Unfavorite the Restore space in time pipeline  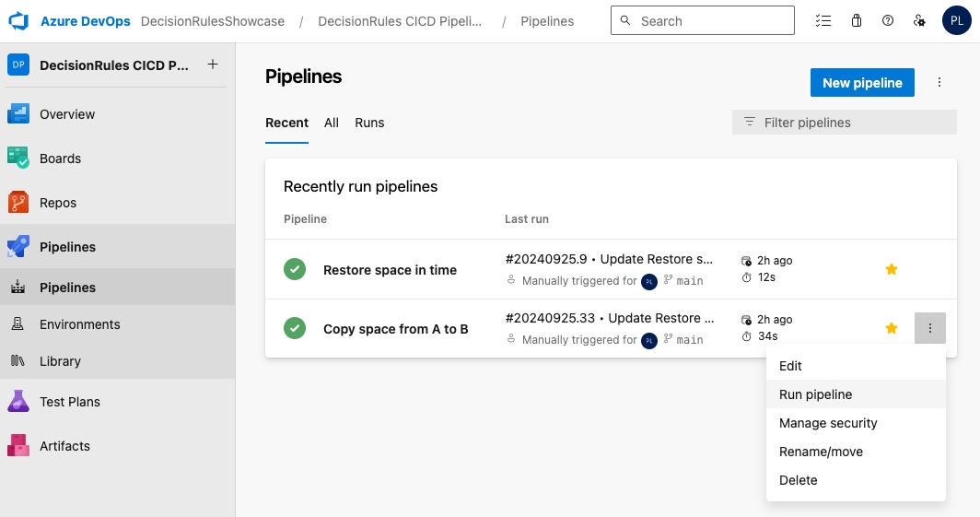pyautogui.click(x=891, y=270)
